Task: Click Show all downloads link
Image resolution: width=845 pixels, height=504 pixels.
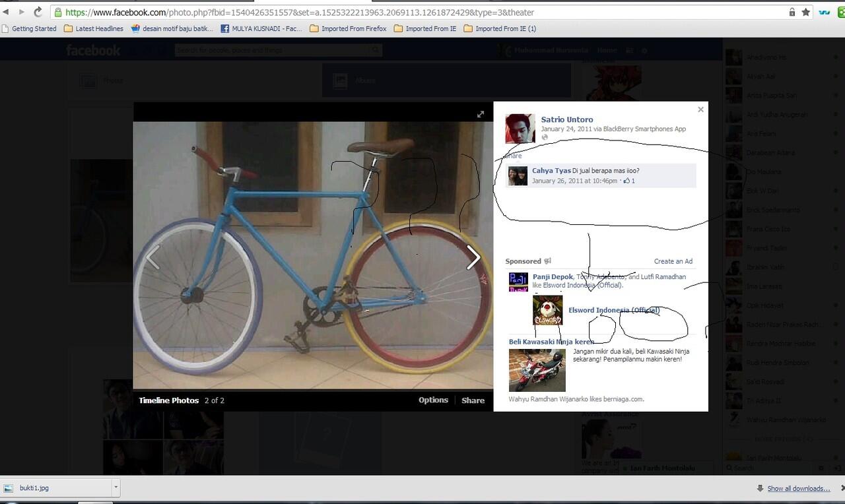Action: point(798,488)
